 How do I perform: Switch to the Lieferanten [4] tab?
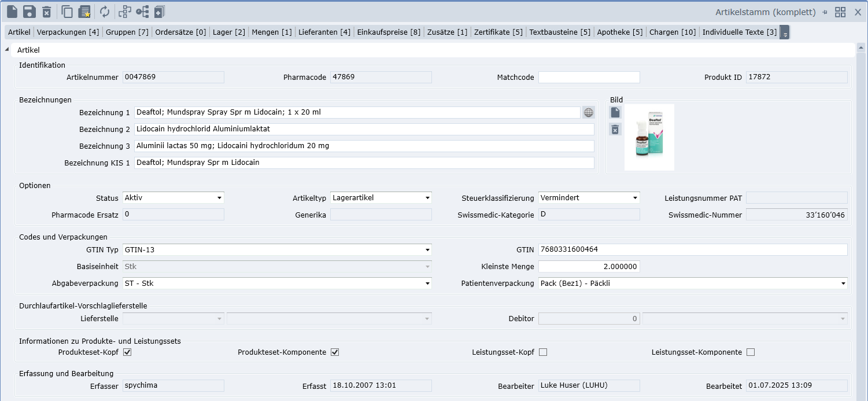click(324, 32)
